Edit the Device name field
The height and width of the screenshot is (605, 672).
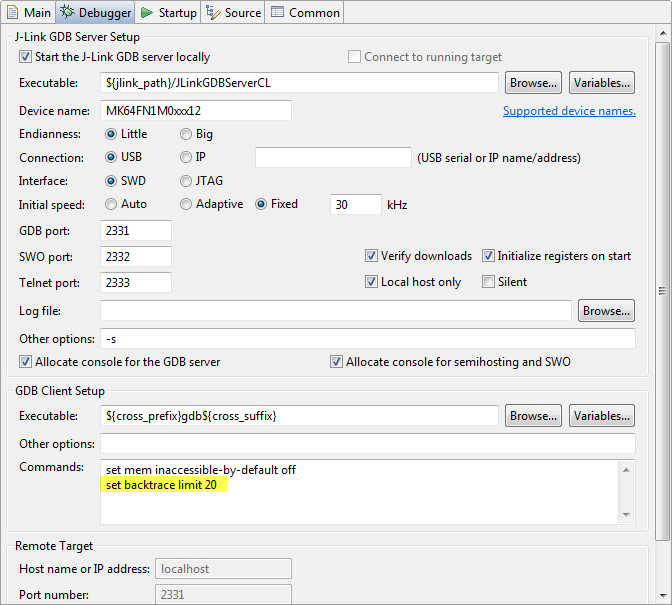196,111
